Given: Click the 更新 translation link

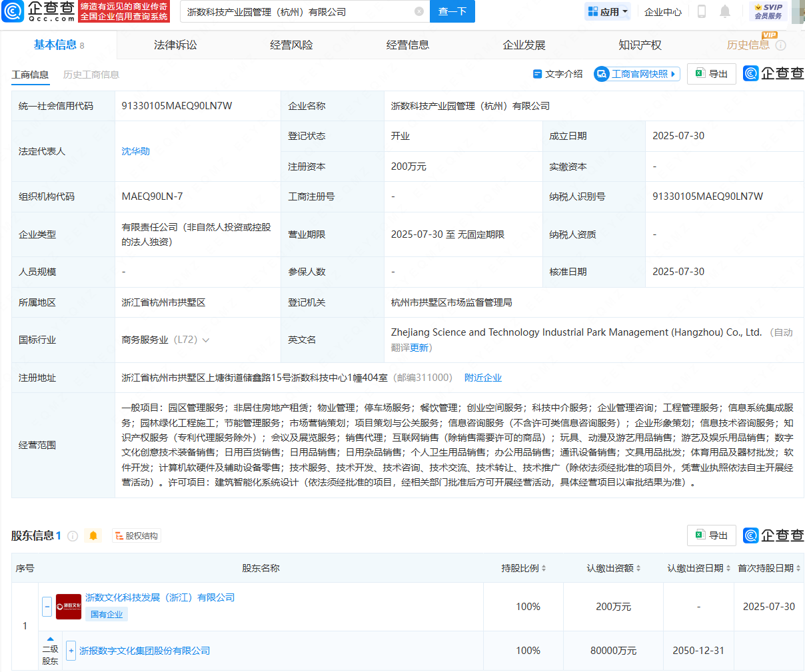Looking at the screenshot, I should click(x=419, y=348).
